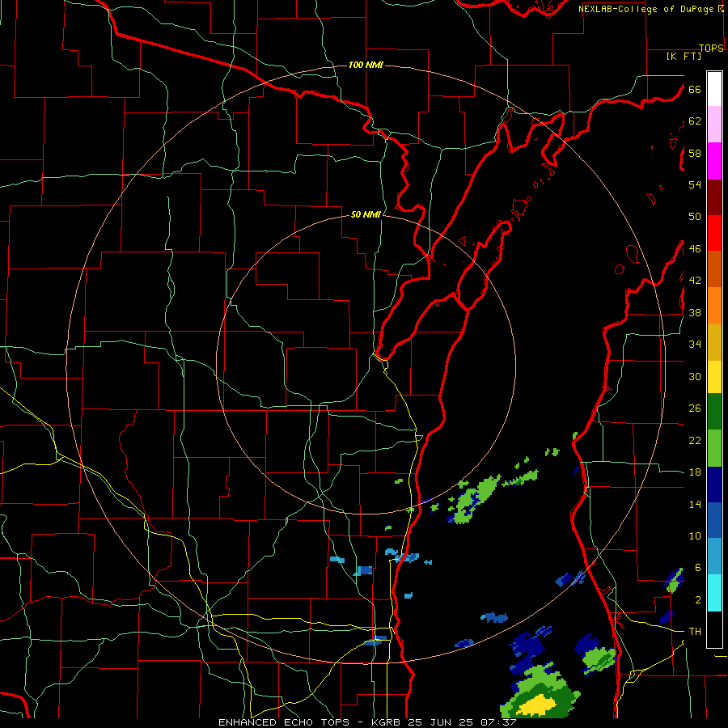Click the light green legend swatch
728x728 pixels.
[714, 448]
